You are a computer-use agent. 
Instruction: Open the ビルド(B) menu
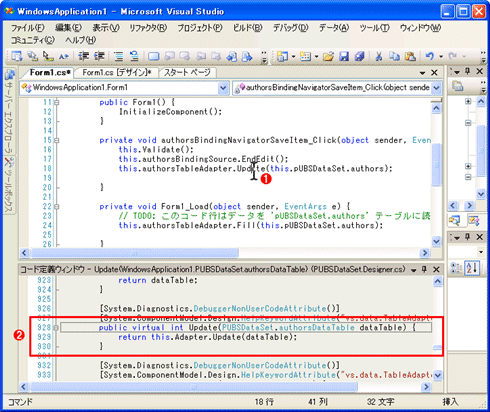tap(247, 28)
